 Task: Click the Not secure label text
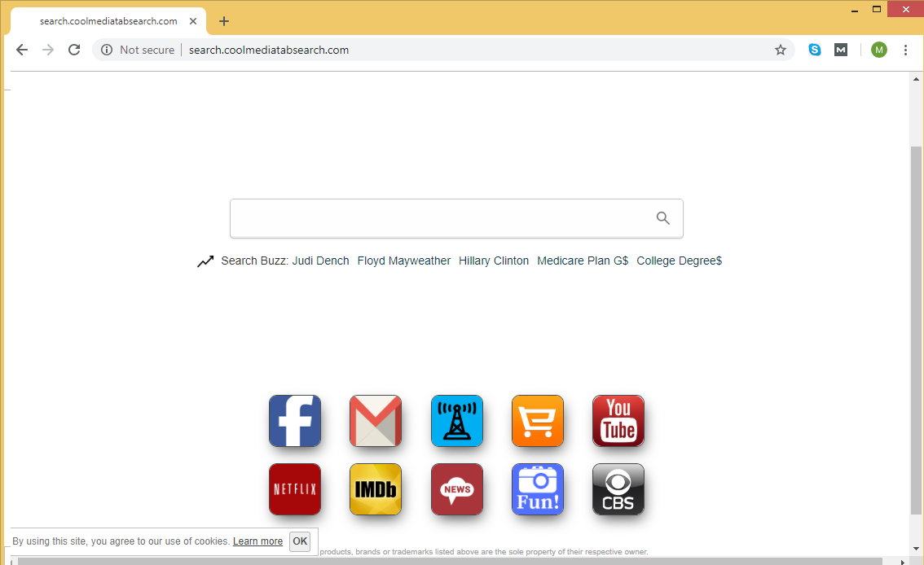point(147,50)
